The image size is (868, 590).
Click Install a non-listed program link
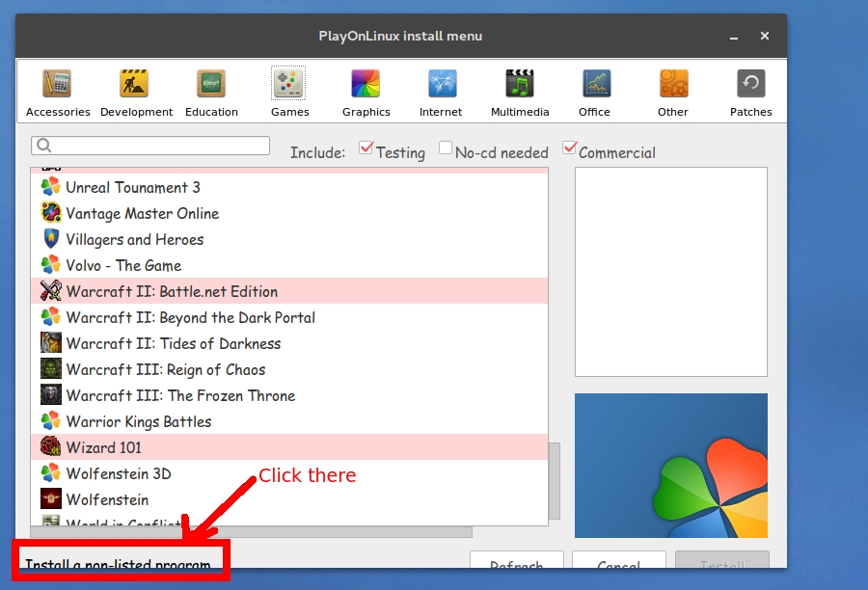(118, 564)
